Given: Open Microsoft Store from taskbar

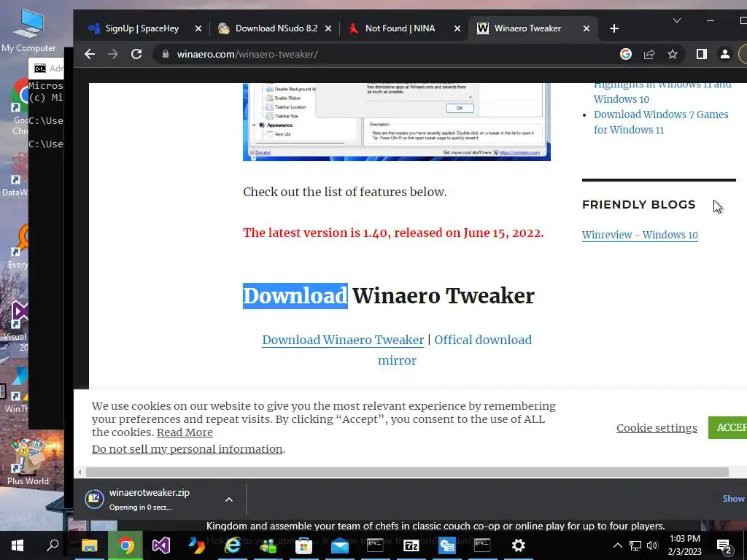Looking at the screenshot, I should tap(303, 545).
